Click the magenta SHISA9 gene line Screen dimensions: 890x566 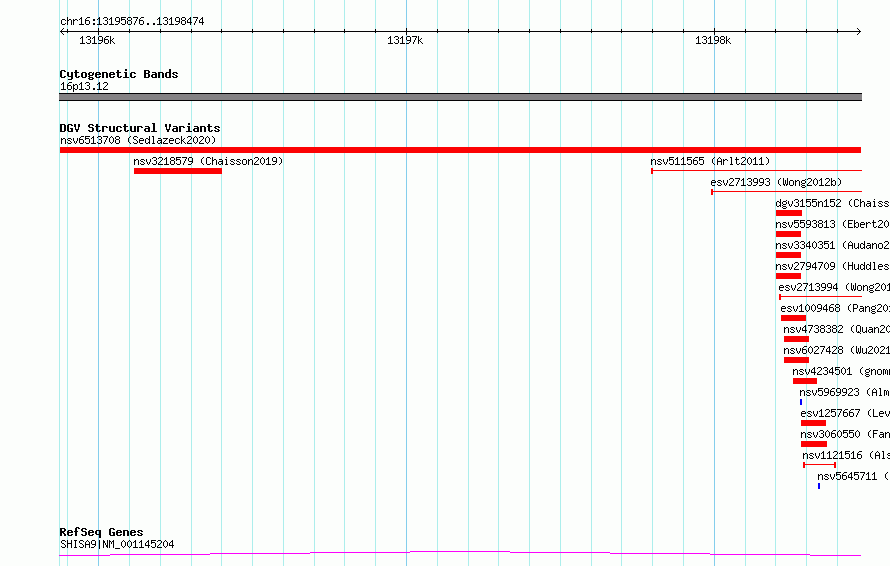[x=460, y=554]
